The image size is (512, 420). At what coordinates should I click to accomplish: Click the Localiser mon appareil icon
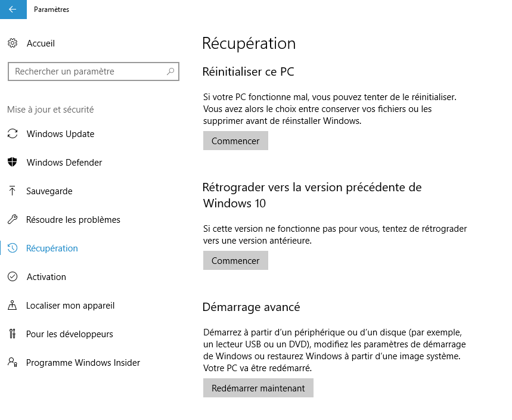tap(13, 305)
